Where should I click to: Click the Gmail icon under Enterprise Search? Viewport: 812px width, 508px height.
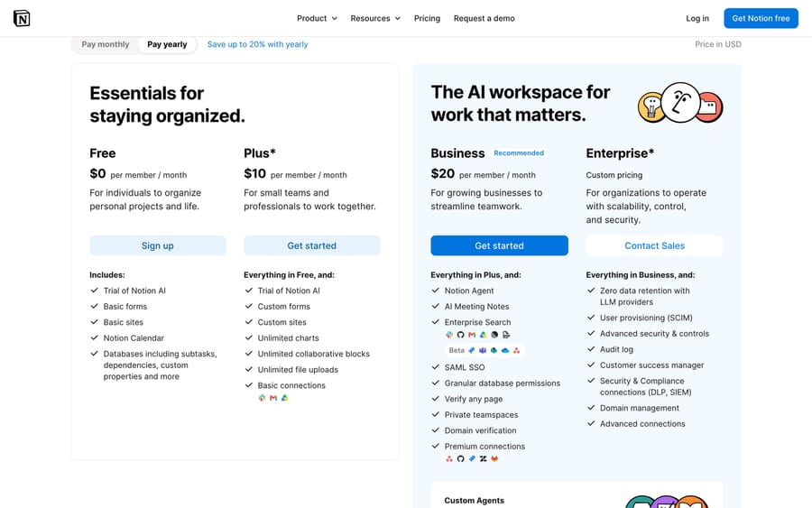472,335
